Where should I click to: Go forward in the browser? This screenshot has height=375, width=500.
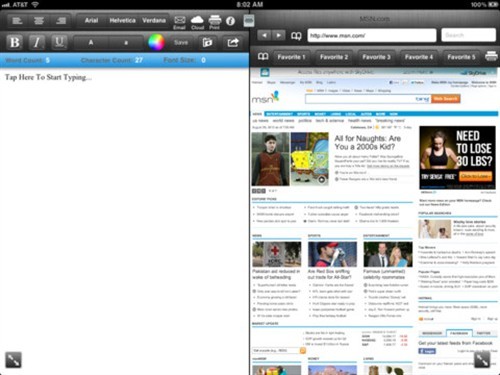click(x=279, y=35)
